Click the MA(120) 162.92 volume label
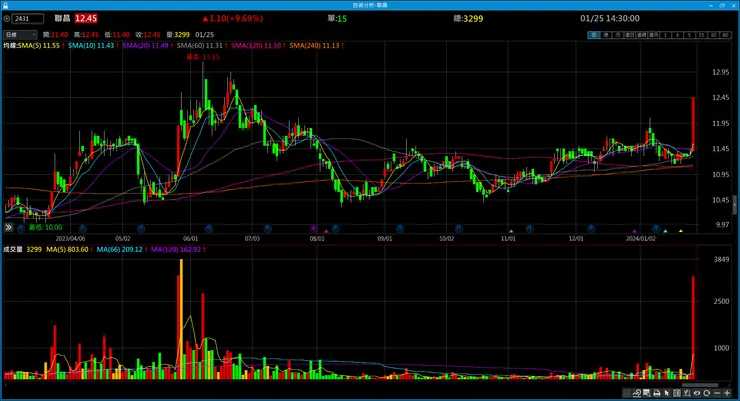740x401 pixels. (176, 250)
